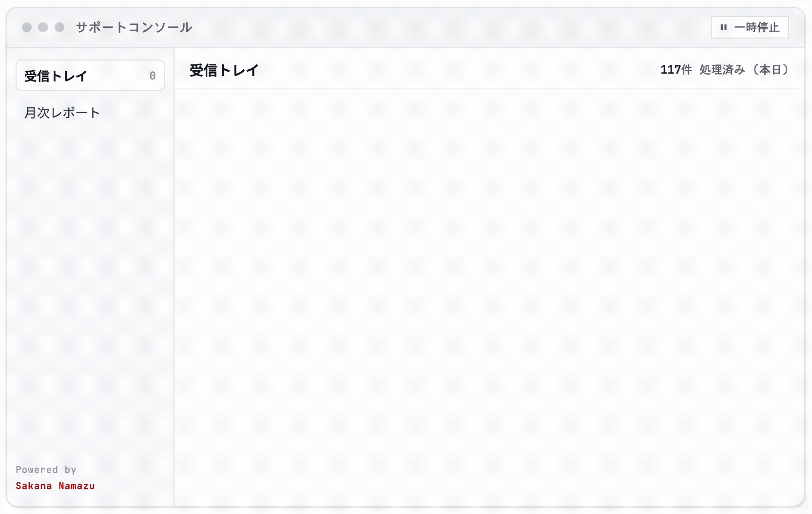Click the divider between sidebar and inbox

click(x=174, y=277)
